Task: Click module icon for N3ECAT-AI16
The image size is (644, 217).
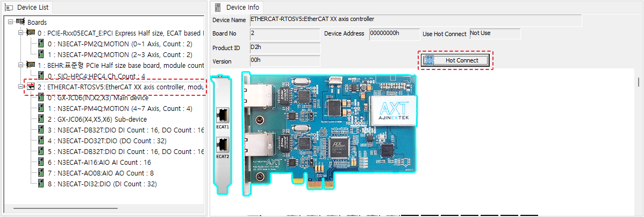Action: coord(41,162)
